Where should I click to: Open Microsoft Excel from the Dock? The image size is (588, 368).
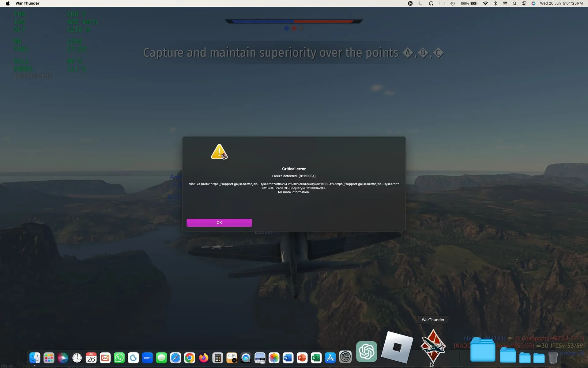coord(316,358)
